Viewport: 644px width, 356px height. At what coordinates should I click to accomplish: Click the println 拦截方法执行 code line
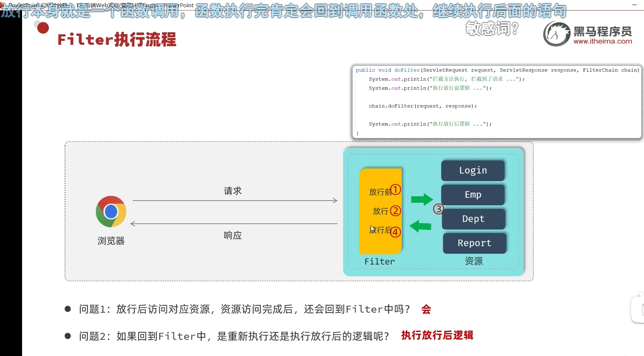[x=447, y=79]
